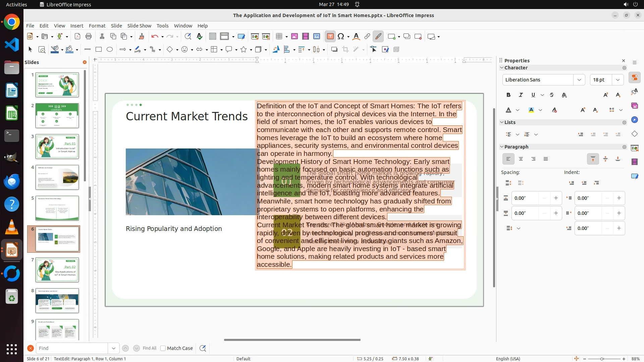Select the Ellipse shape tool
Image resolution: width=644 pixels, height=362 pixels.
pyautogui.click(x=110, y=50)
